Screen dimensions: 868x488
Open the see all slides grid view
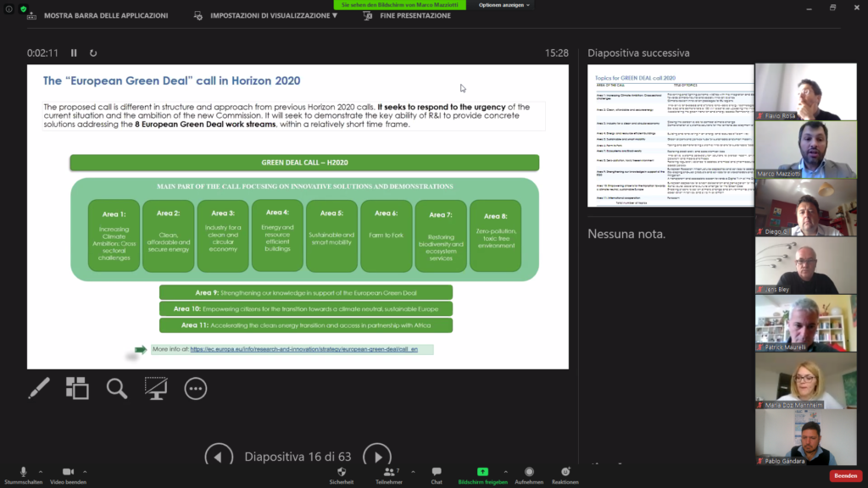[x=77, y=388]
